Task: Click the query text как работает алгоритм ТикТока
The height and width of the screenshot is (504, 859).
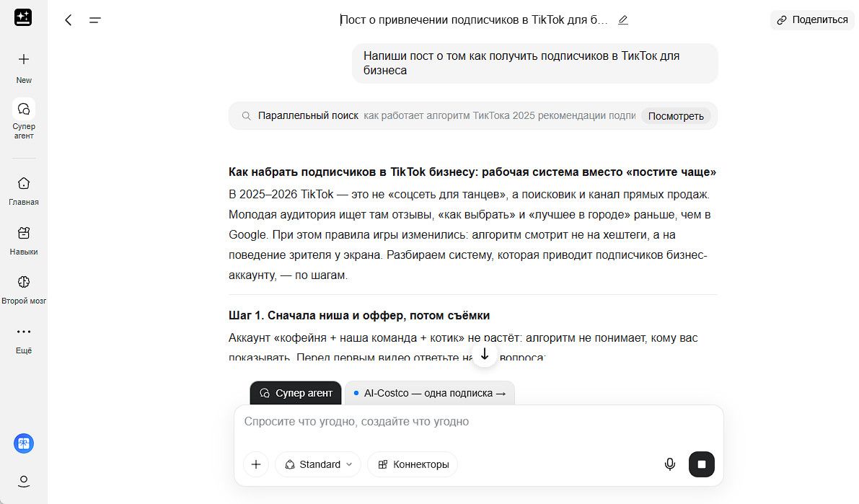Action: tap(500, 115)
